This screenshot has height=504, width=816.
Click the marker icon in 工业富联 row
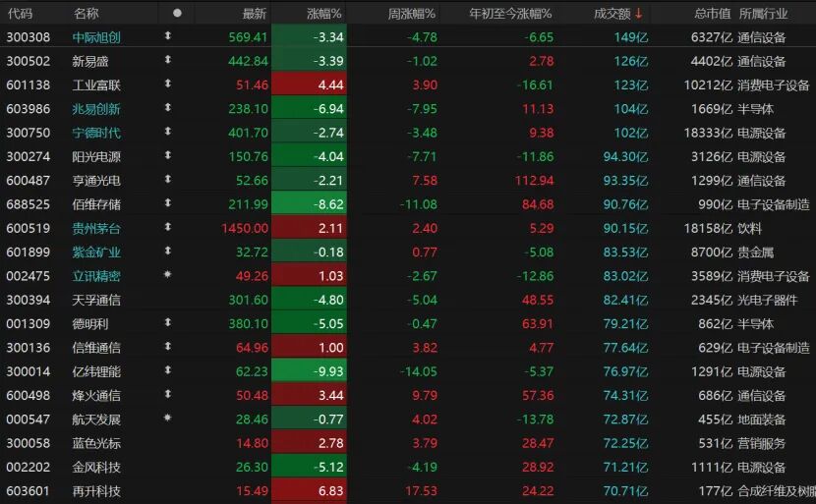pos(167,85)
